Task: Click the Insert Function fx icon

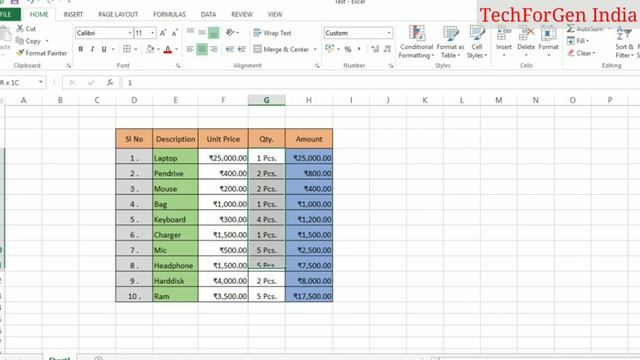Action: (110, 82)
